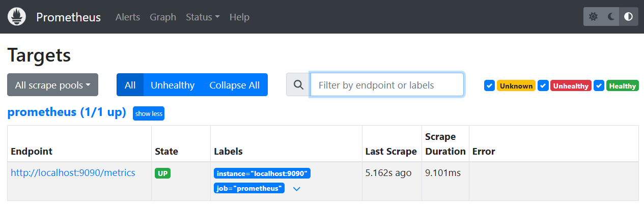Viewport: 644px width, 205px height.
Task: Select the All targets button
Action: [x=130, y=85]
